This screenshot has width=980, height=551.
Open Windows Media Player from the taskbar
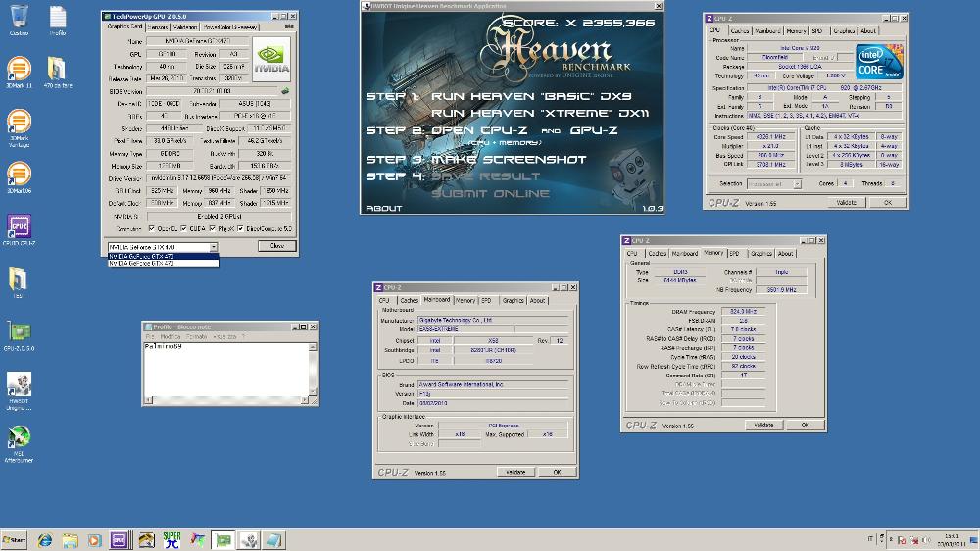(x=94, y=540)
